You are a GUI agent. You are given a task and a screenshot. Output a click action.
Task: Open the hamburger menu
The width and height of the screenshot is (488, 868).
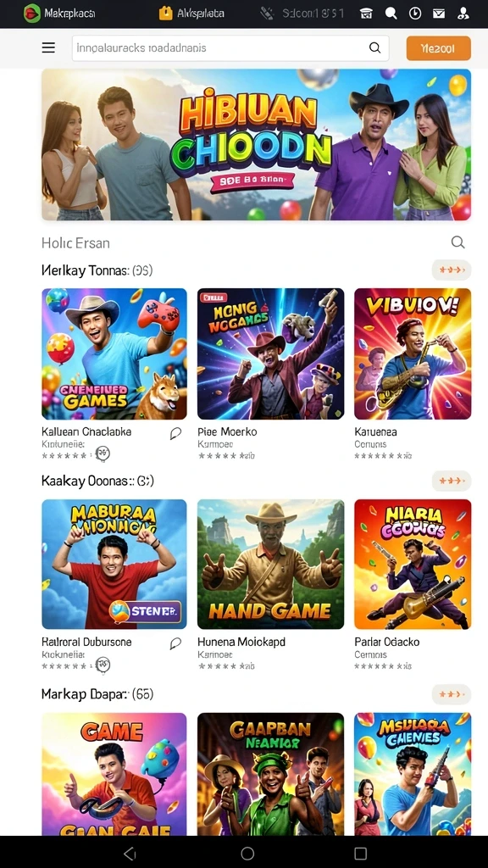click(x=48, y=47)
